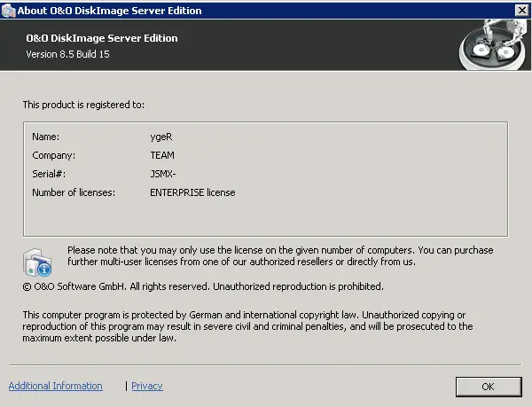
Task: Click 'This product is registered to:' text
Action: [x=83, y=105]
